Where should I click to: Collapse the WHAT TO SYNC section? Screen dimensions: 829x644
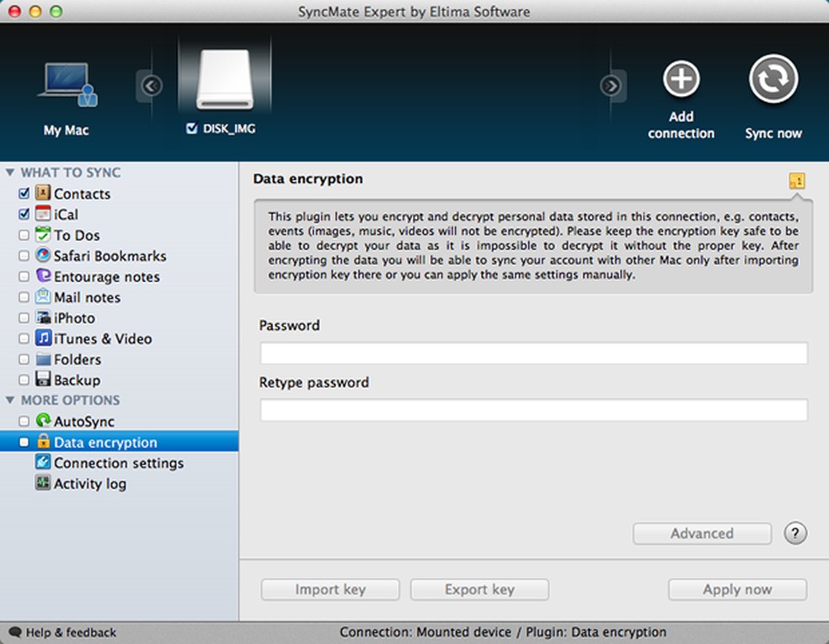10,173
